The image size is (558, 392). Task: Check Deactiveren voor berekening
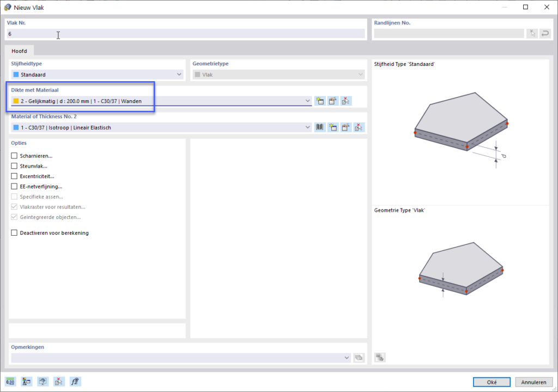click(14, 232)
